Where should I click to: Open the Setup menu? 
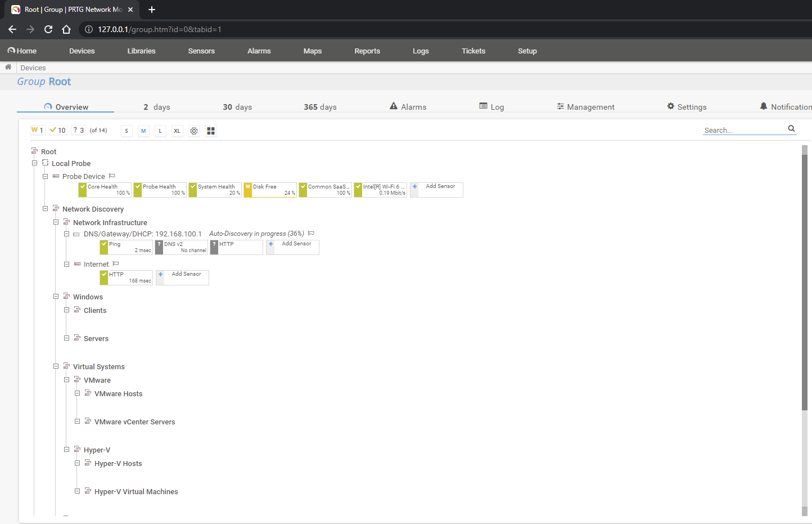(527, 51)
